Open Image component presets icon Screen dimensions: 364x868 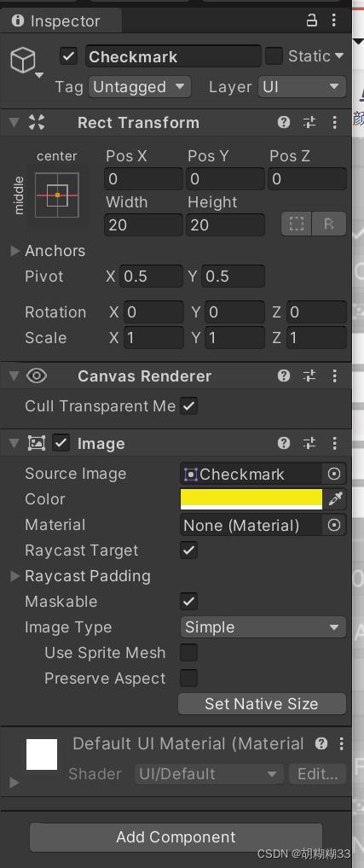[309, 443]
